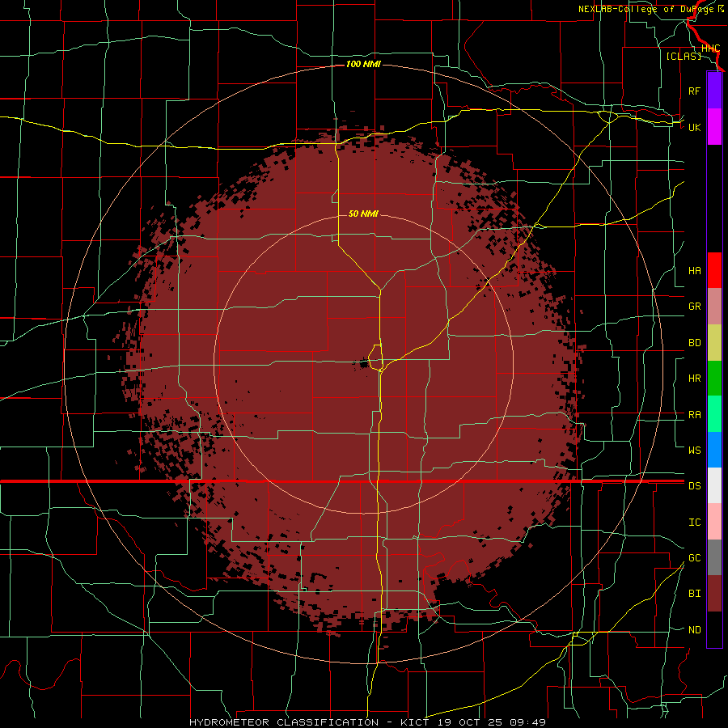Click the RF legend label
The height and width of the screenshot is (728, 728).
tap(694, 91)
